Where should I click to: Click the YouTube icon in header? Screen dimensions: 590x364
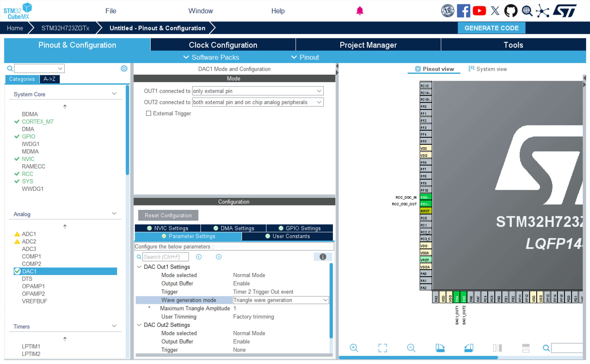tap(479, 11)
